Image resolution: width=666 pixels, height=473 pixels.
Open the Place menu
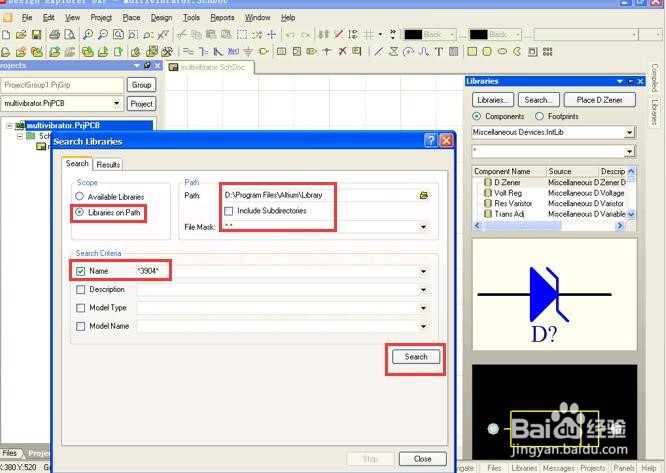(131, 17)
